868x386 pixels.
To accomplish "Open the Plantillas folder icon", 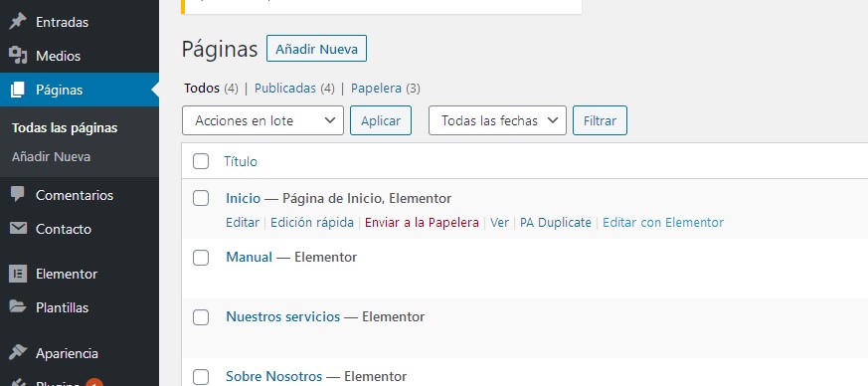I will click(x=18, y=306).
